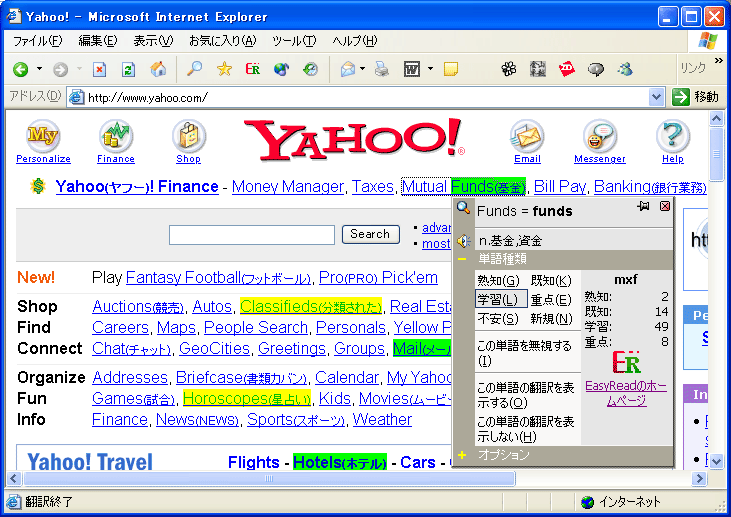Image resolution: width=731 pixels, height=517 pixels.
Task: Collapse the 単語種類 section
Action: [462, 259]
